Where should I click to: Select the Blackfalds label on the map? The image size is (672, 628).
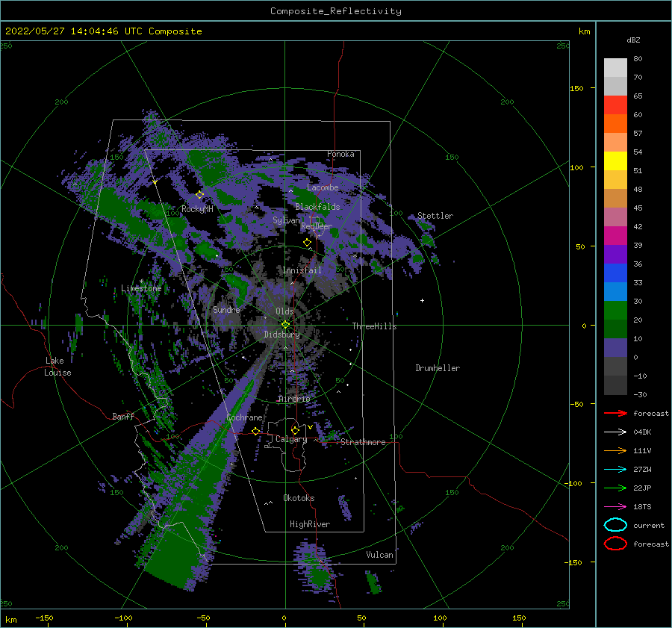click(x=317, y=207)
